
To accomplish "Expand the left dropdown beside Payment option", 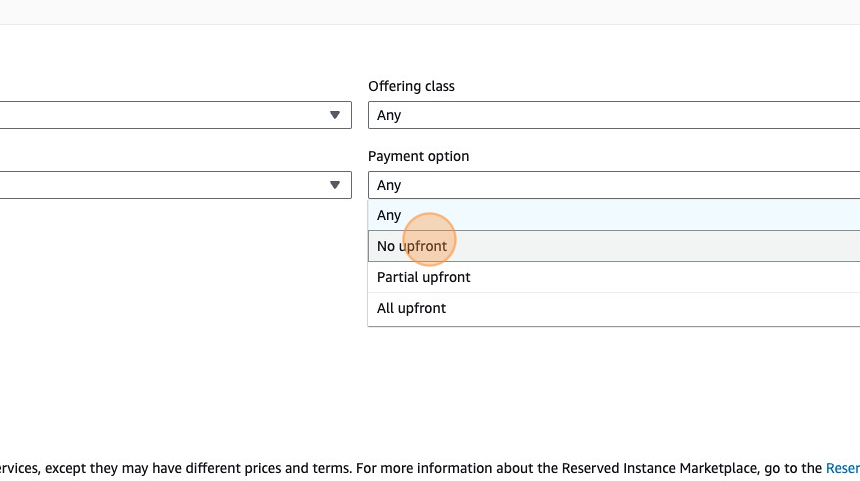I will click(170, 185).
